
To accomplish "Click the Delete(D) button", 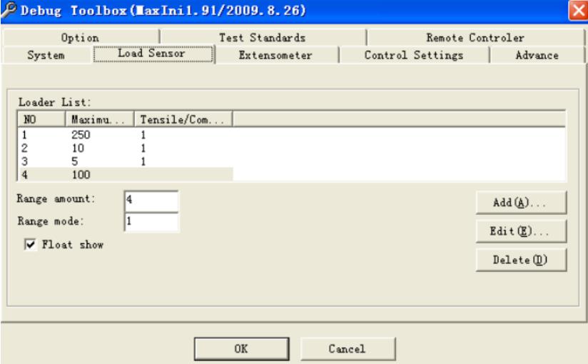I will (521, 260).
